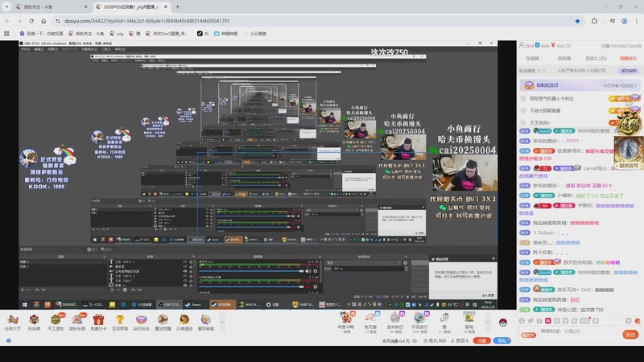Viewport: 644px width, 362px height.
Task: Click the megaphone icon in chat toolbar
Action: click(530, 320)
